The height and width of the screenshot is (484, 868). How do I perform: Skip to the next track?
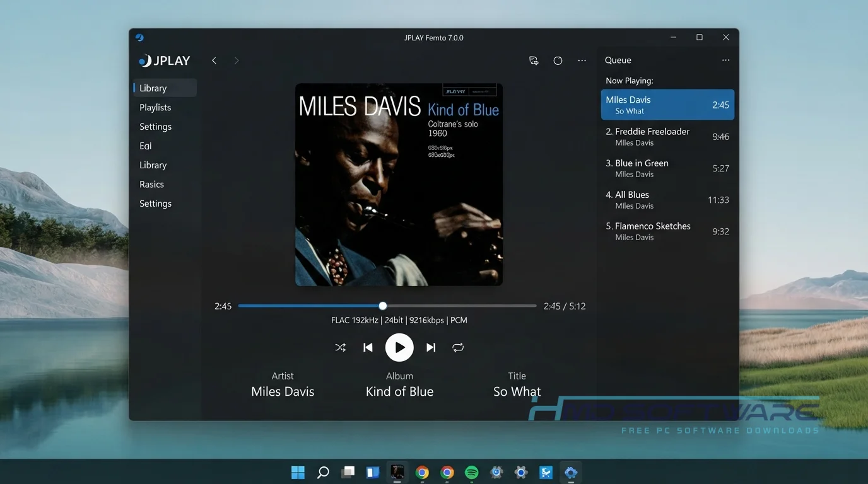(x=431, y=347)
